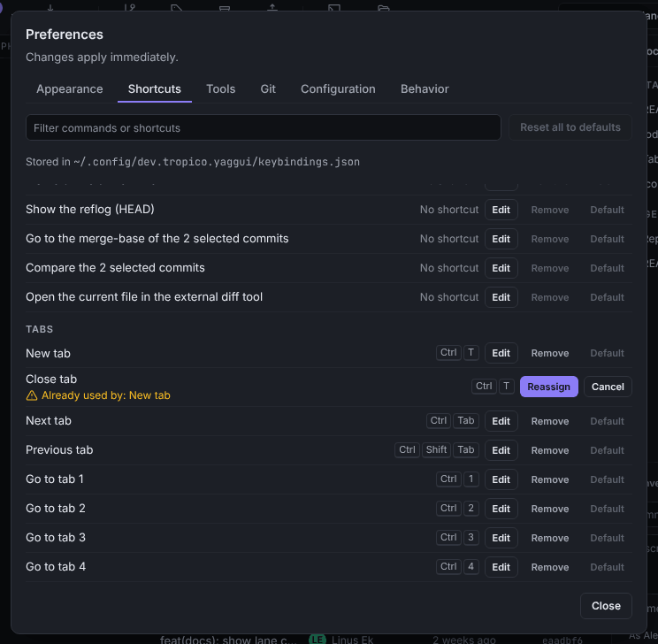Click Remove in Compare the 2 selected commits row

pos(550,268)
